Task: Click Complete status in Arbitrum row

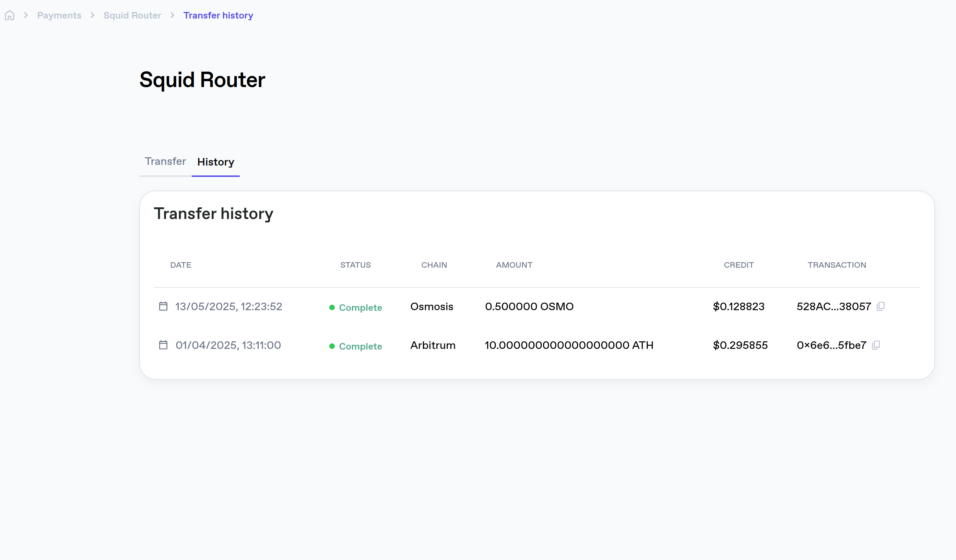Action: [360, 346]
